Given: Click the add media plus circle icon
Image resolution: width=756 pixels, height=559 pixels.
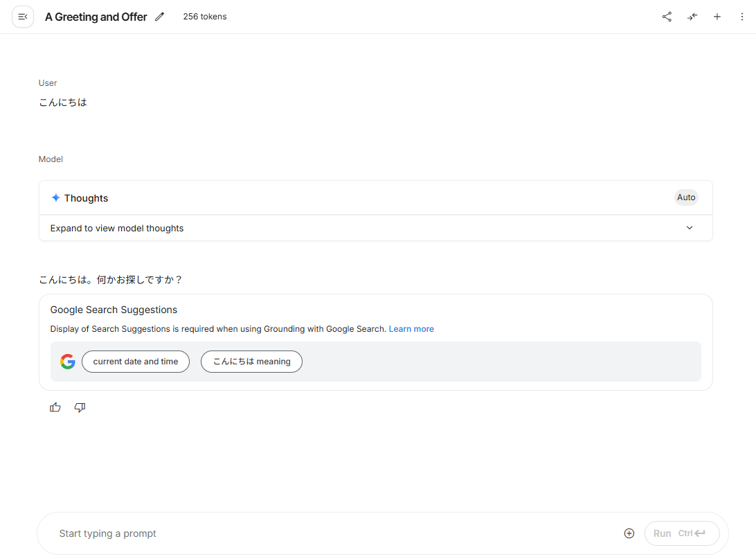Looking at the screenshot, I should coord(629,533).
